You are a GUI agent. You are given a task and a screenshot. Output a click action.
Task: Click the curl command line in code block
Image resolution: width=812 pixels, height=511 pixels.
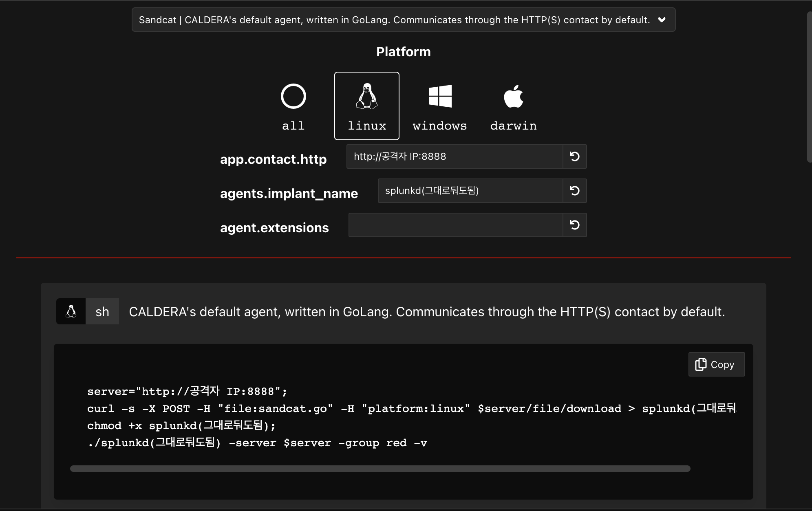(354, 409)
